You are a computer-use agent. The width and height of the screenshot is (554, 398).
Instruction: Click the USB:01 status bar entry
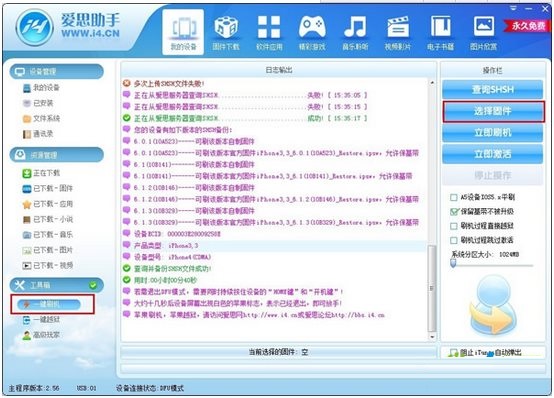point(86,388)
